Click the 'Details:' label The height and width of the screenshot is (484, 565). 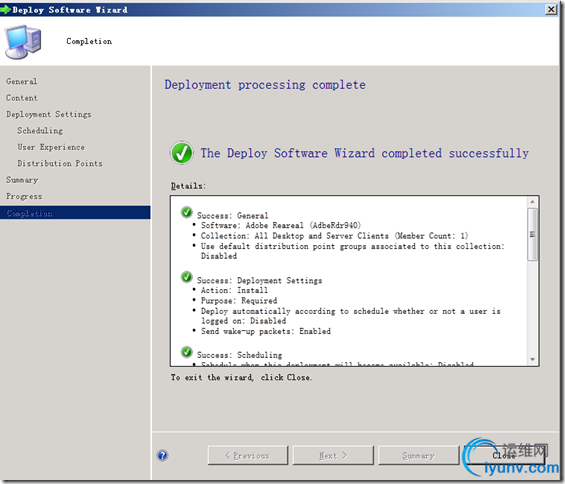[x=188, y=186]
